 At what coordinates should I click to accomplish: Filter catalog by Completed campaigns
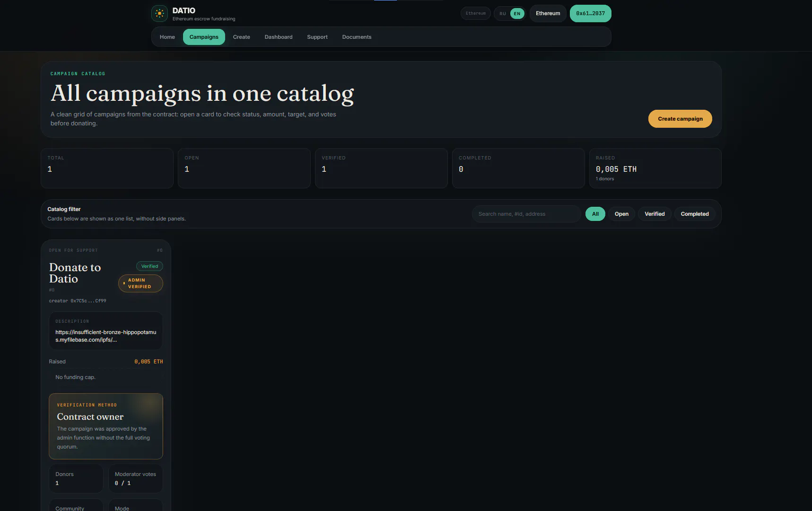point(695,214)
